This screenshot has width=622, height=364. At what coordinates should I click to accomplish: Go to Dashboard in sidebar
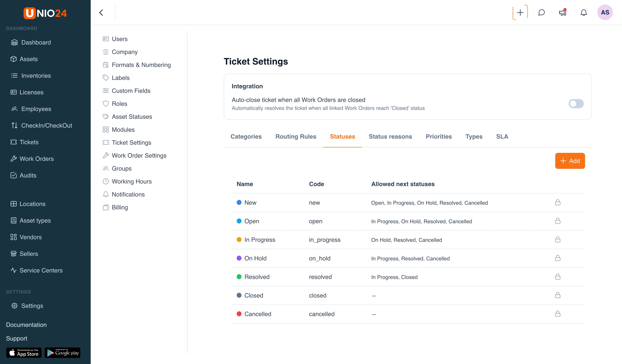31,43
